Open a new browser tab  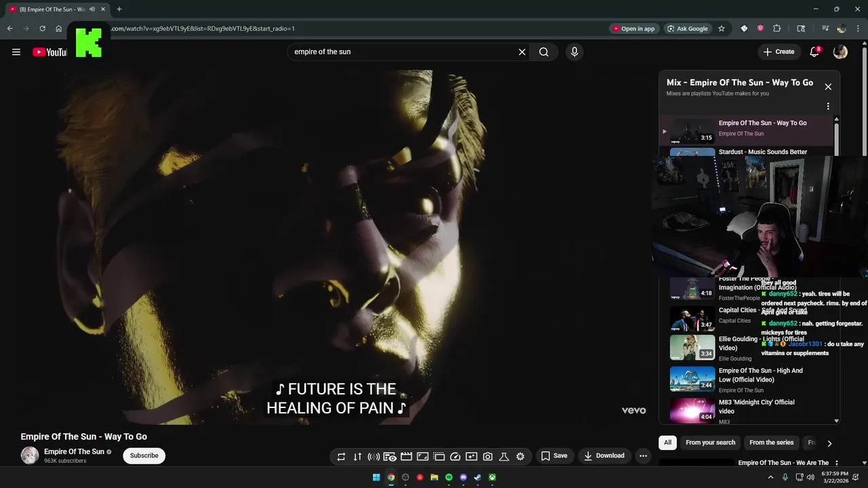pyautogui.click(x=119, y=9)
